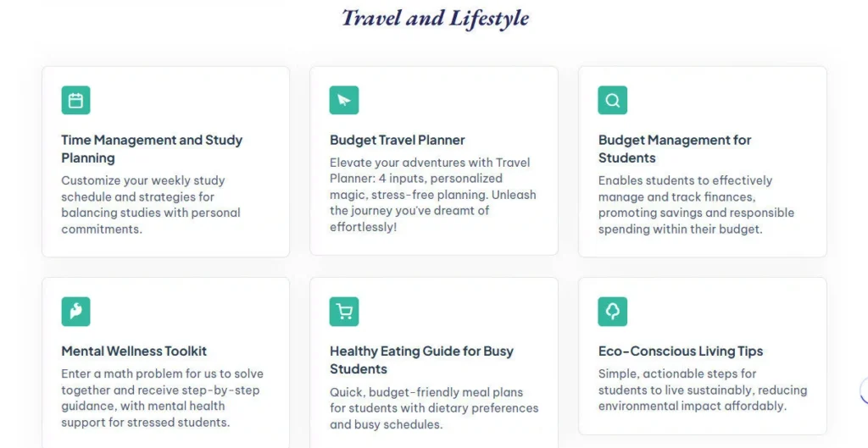Click the tree icon for Eco-Conscious Living
The image size is (868, 448).
pos(613,312)
